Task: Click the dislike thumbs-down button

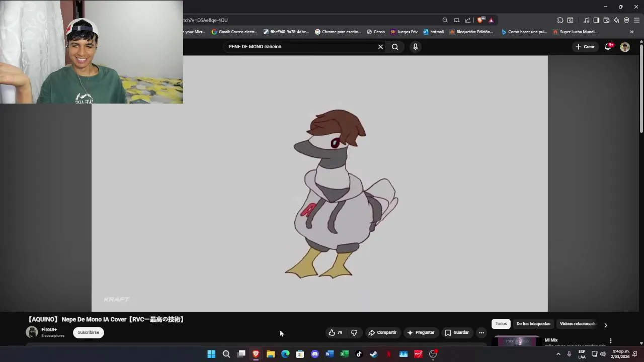Action: click(354, 332)
